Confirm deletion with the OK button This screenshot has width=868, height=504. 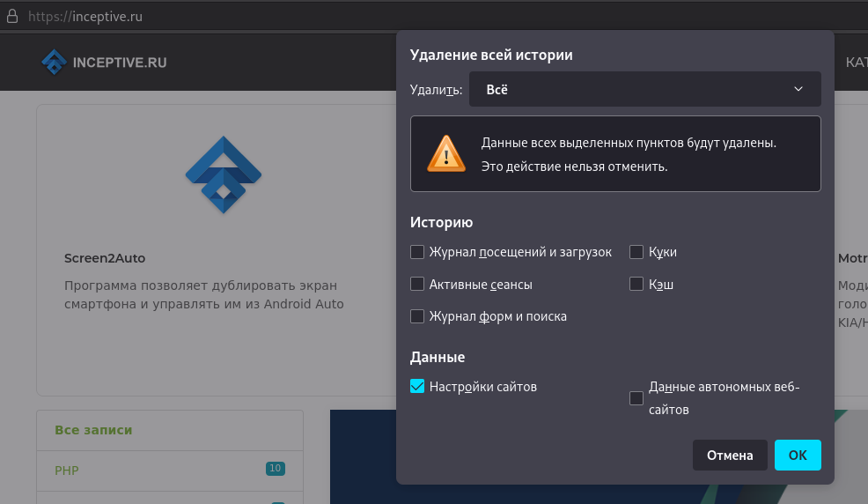[x=798, y=456]
